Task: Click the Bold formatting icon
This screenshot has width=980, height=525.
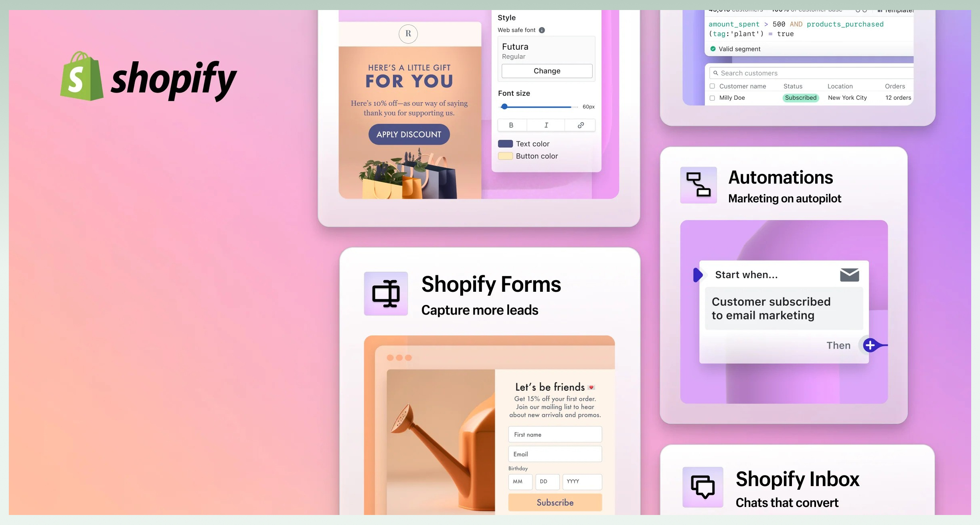Action: pos(511,125)
